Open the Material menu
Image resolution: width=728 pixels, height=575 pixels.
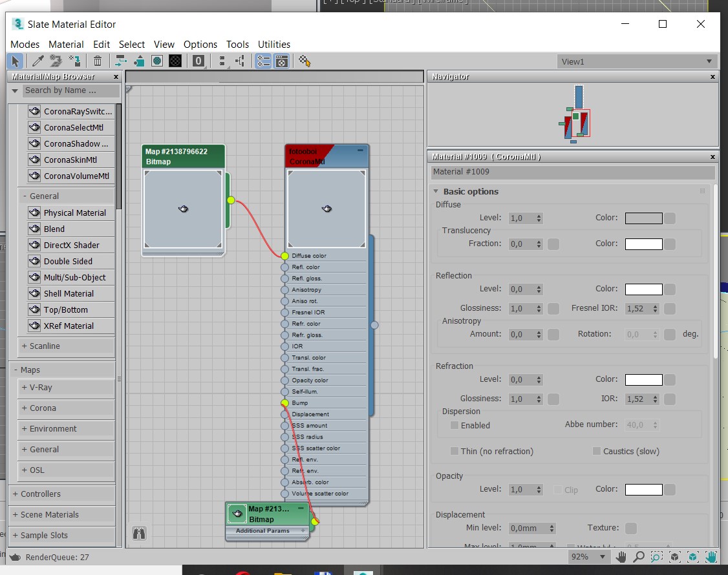pyautogui.click(x=66, y=44)
